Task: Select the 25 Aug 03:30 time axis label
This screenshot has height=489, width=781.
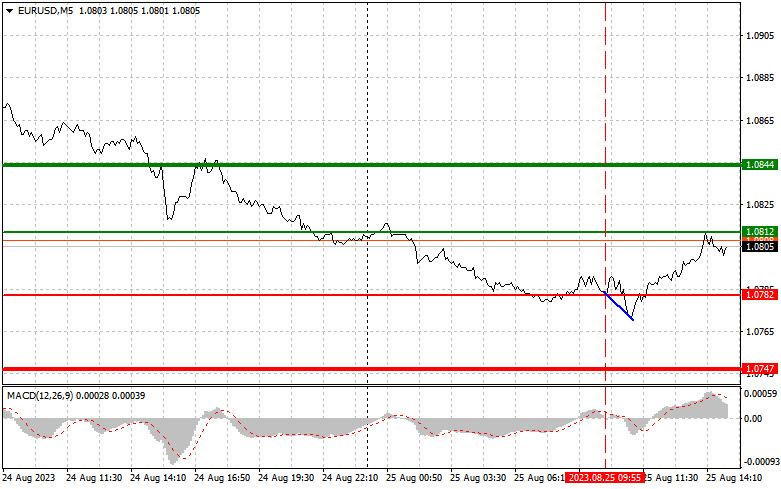Action: click(478, 478)
